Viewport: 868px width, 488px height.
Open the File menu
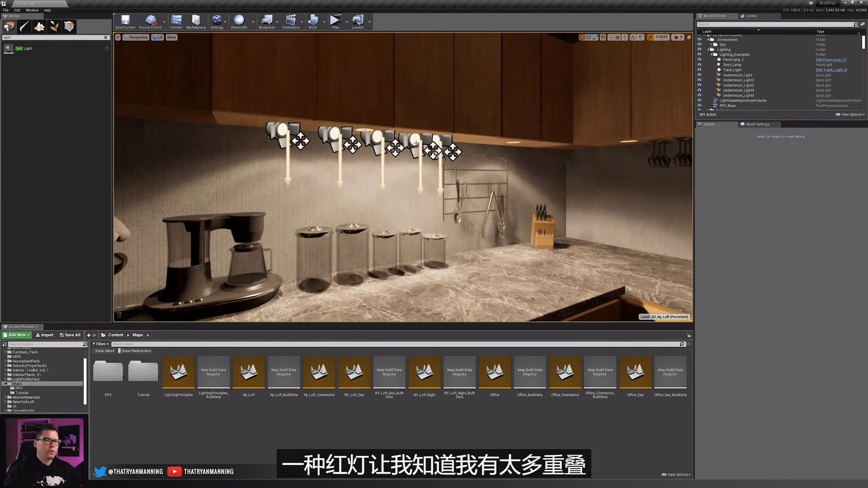pyautogui.click(x=6, y=10)
